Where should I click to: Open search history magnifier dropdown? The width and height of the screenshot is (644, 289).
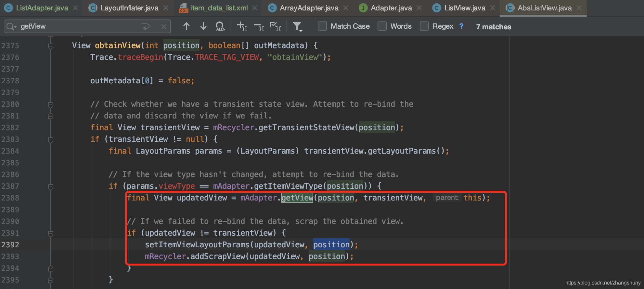[11, 26]
